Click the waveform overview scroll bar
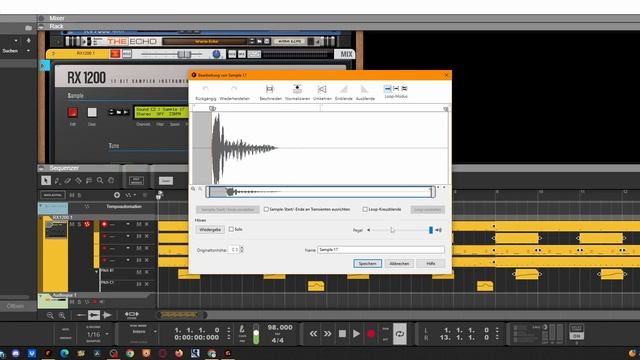This screenshot has width=640, height=360. click(x=320, y=191)
